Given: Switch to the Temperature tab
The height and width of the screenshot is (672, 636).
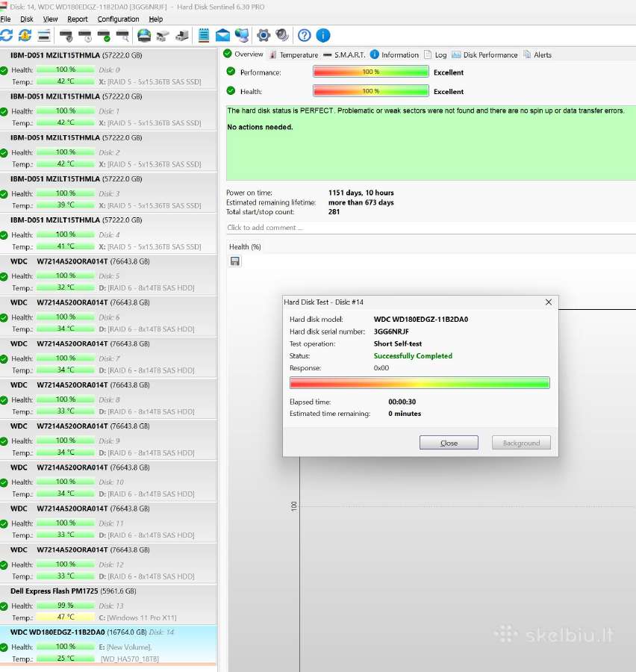Looking at the screenshot, I should (x=294, y=55).
